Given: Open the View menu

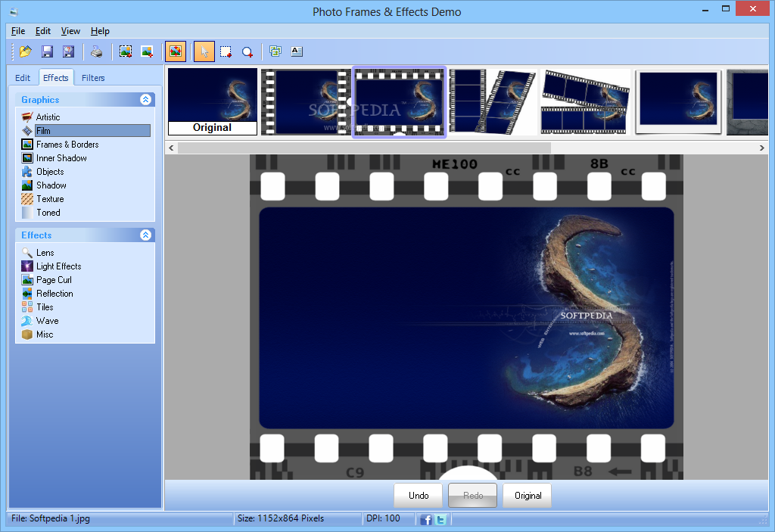Looking at the screenshot, I should 70,31.
